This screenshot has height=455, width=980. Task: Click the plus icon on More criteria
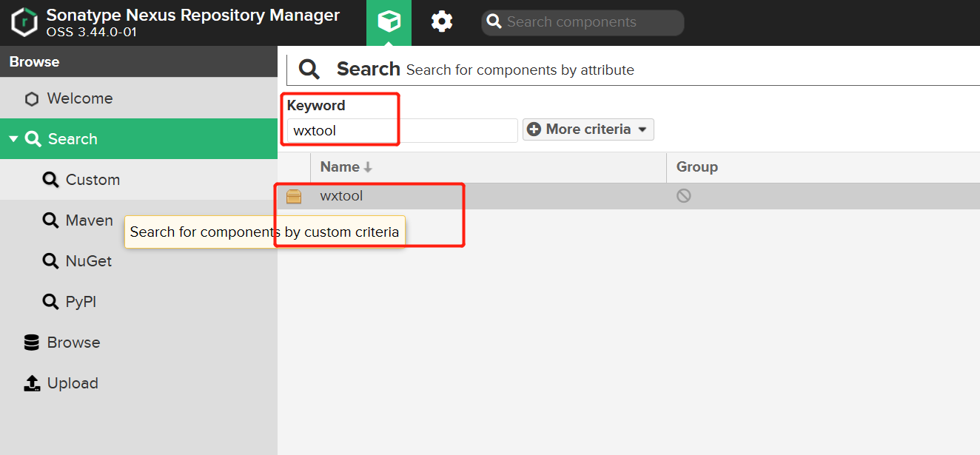pyautogui.click(x=534, y=129)
